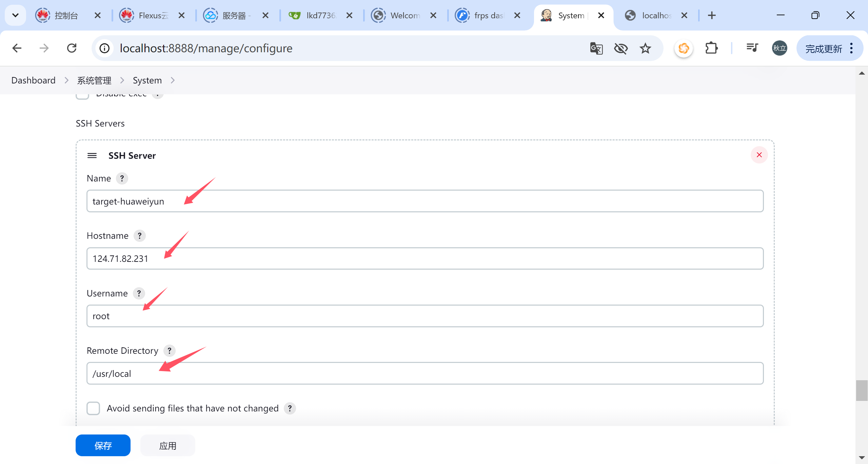Delete the SSH Server with red X
The image size is (868, 464).
pyautogui.click(x=759, y=155)
